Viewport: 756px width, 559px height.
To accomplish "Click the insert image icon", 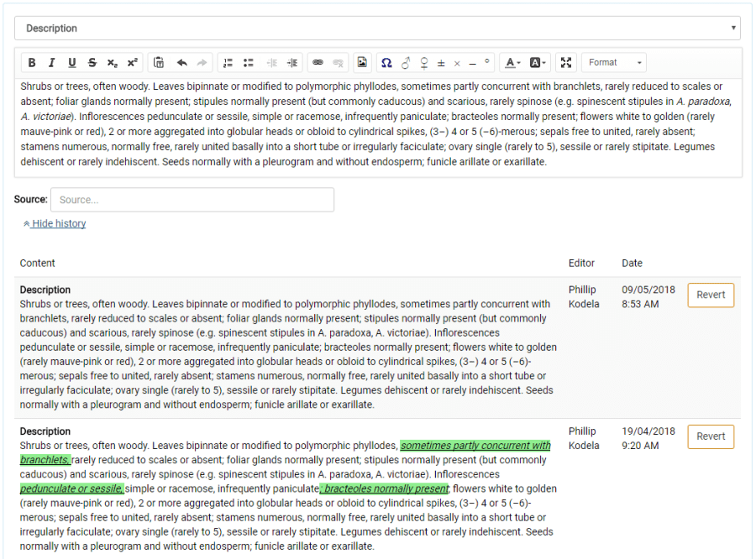I will (362, 63).
